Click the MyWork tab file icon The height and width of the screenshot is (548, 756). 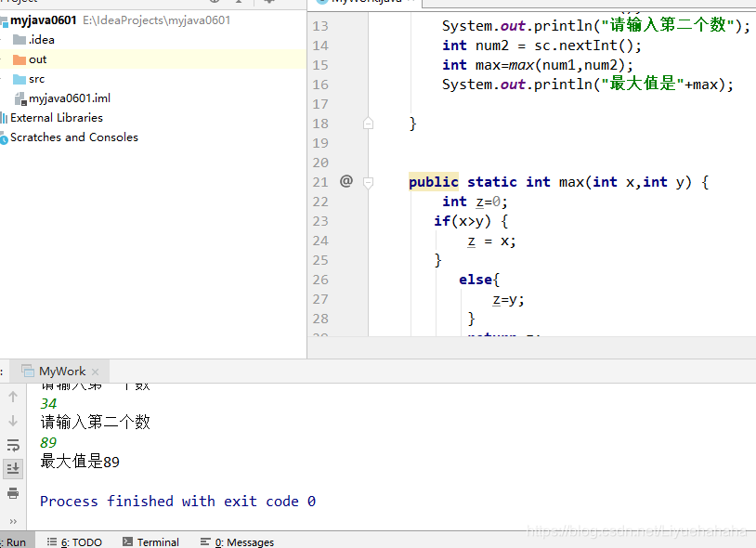pyautogui.click(x=28, y=371)
